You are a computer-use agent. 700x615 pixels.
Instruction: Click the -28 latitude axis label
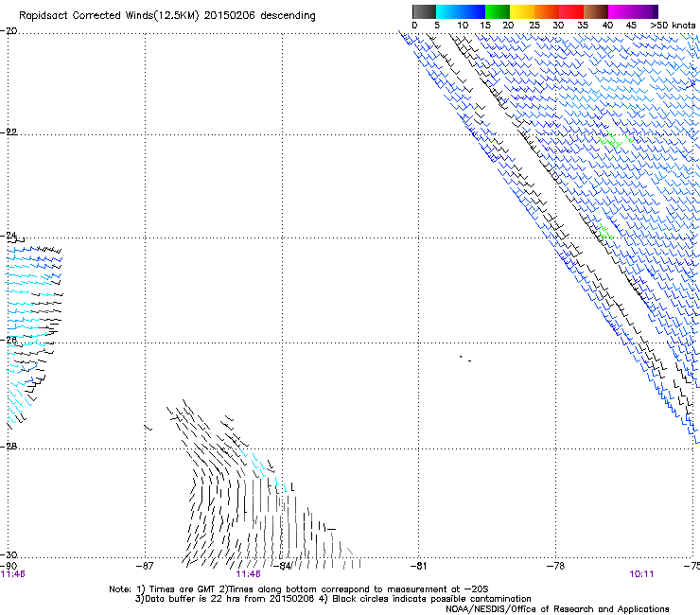pos(9,447)
